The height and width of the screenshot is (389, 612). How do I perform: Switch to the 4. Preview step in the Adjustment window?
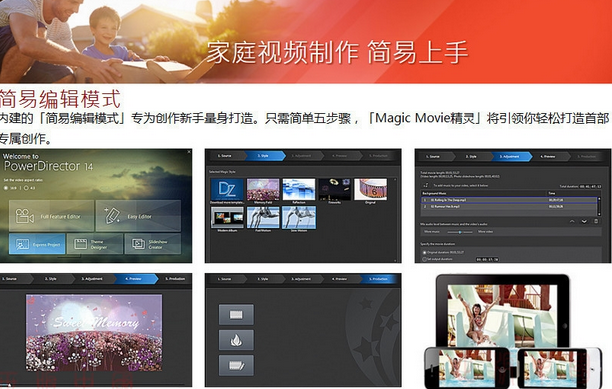click(549, 156)
